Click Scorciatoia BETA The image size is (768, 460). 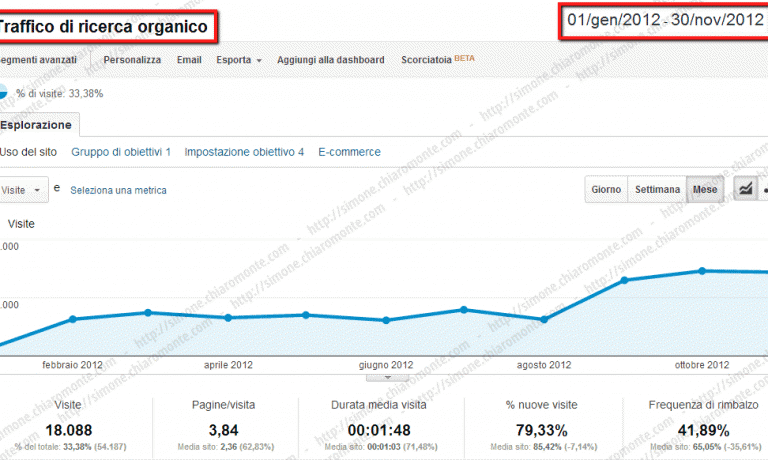pos(438,59)
